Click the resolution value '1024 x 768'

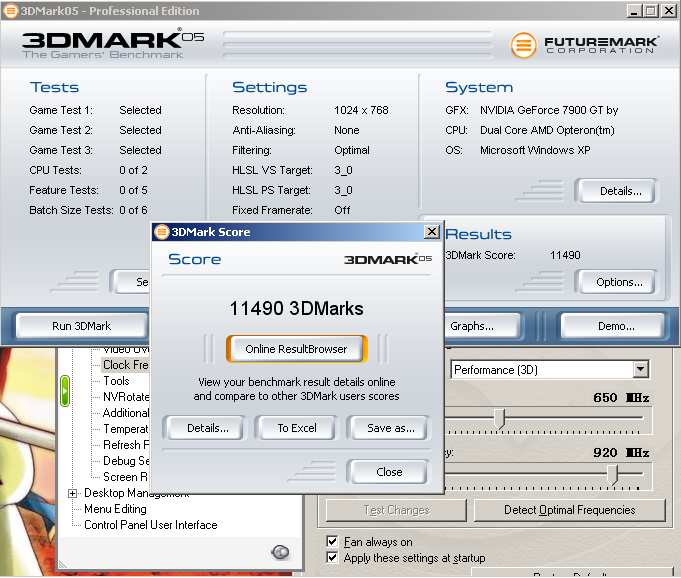[x=361, y=110]
